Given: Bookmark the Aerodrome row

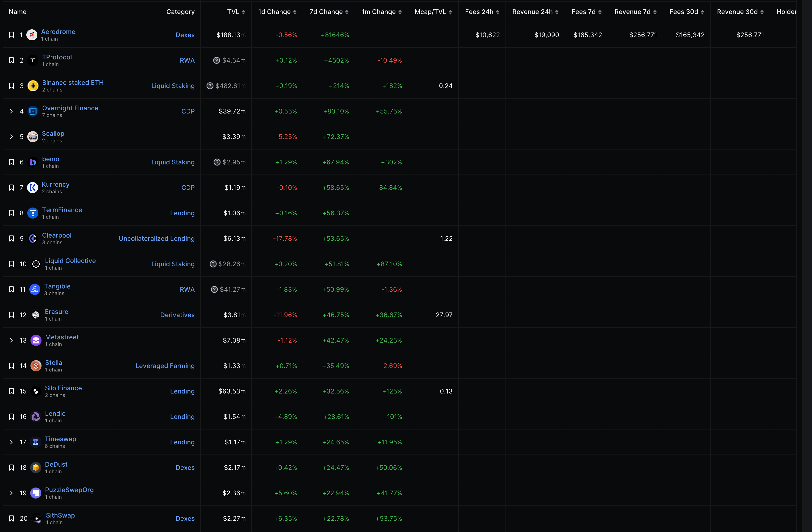Looking at the screenshot, I should tap(11, 35).
